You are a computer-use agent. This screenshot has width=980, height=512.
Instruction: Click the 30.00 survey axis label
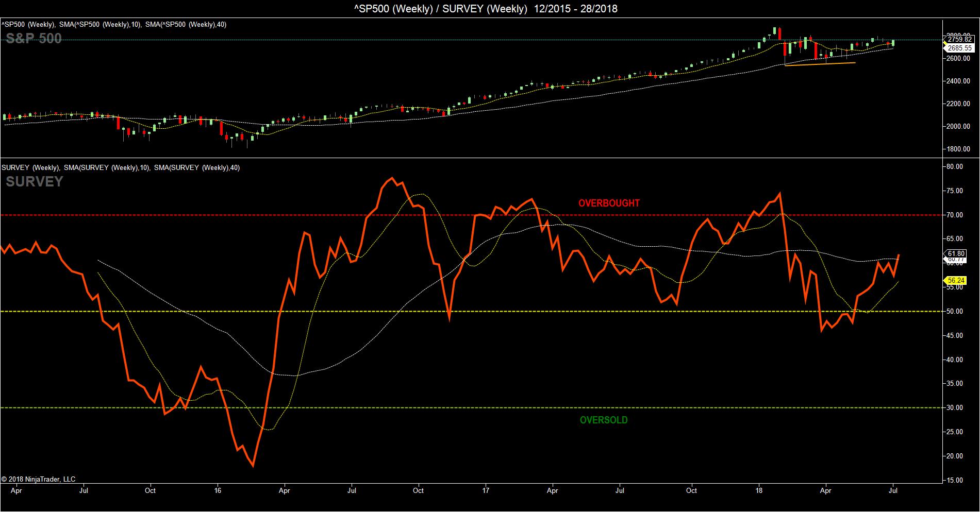click(x=955, y=407)
